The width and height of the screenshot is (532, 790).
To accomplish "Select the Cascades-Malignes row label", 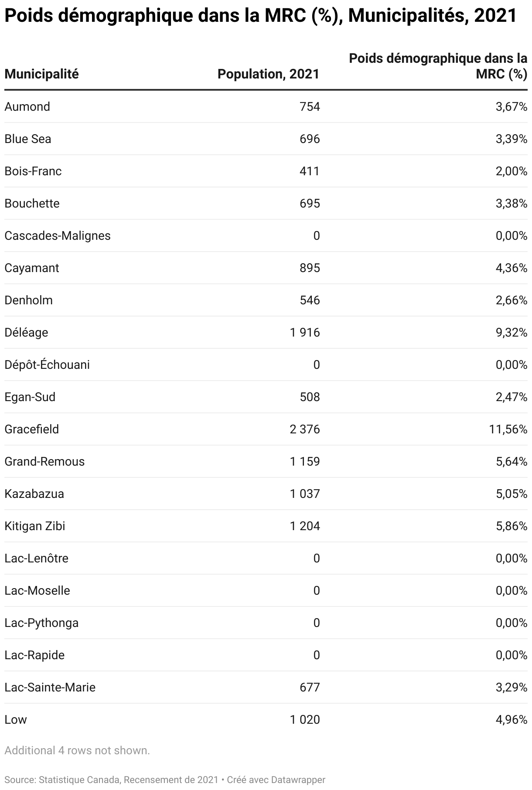I will pos(58,236).
